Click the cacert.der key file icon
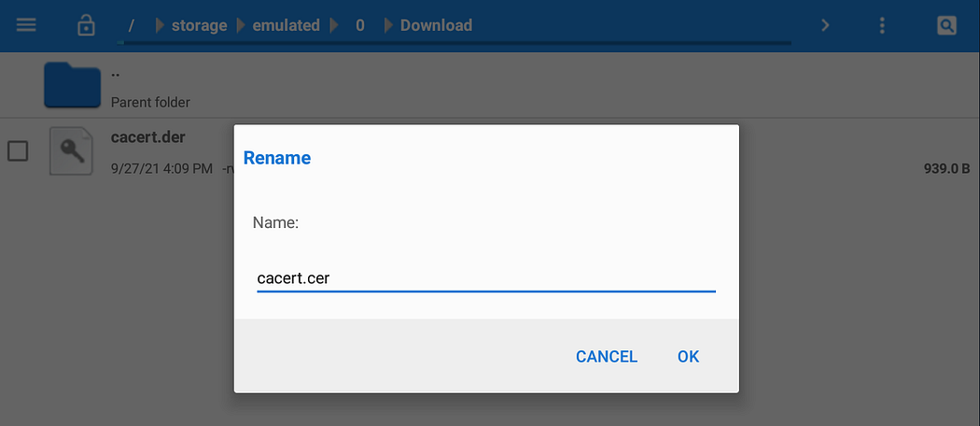The image size is (980, 426). (x=72, y=150)
